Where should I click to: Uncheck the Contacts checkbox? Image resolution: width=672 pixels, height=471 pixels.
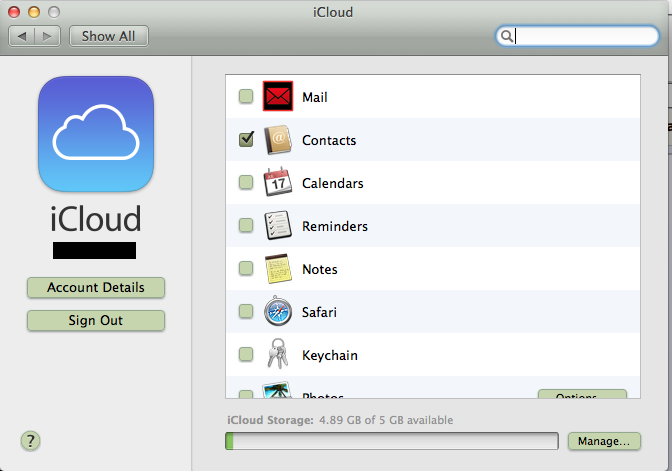pyautogui.click(x=246, y=139)
